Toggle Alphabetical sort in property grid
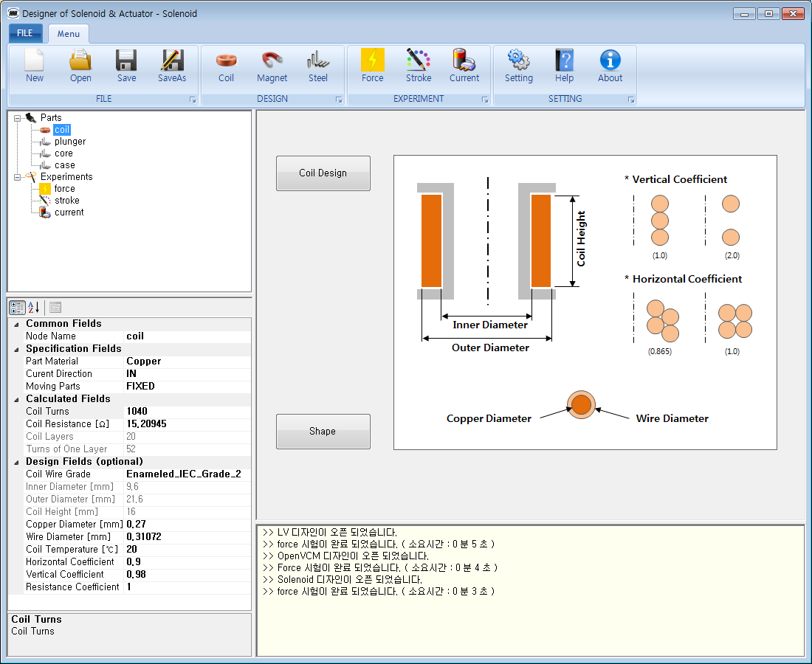812x664 pixels. (34, 308)
